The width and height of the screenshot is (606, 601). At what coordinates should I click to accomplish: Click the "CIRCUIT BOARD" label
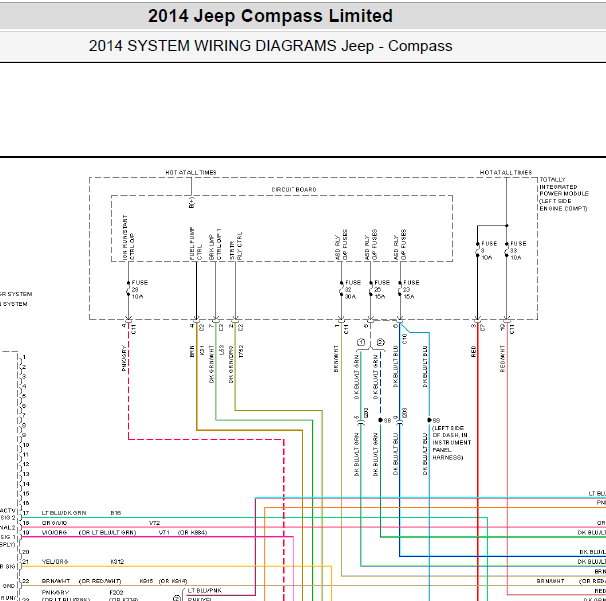click(294, 189)
